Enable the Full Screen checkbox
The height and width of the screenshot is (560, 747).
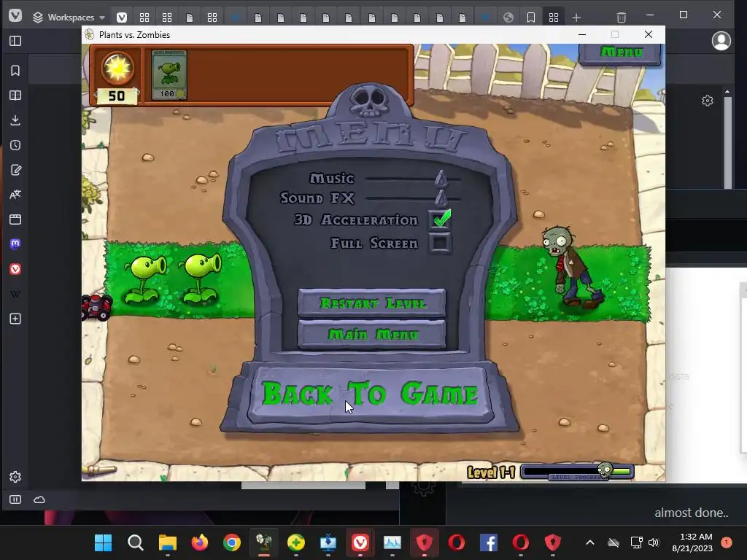tap(440, 244)
